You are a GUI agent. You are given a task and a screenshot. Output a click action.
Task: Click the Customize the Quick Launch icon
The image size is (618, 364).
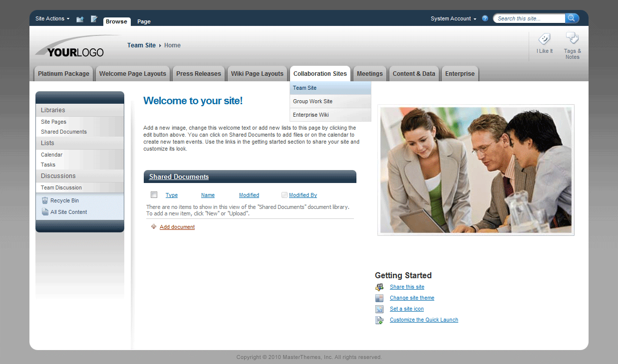[x=379, y=320]
